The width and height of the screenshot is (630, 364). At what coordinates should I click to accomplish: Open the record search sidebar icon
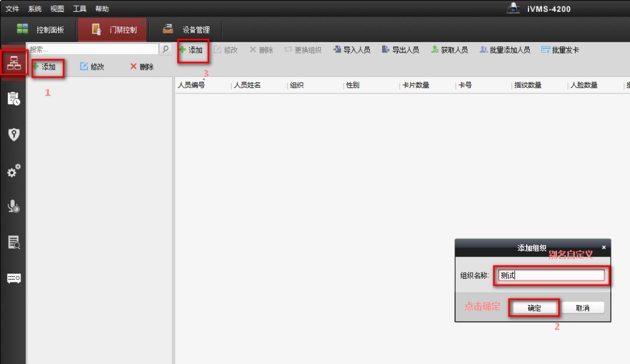point(13,242)
